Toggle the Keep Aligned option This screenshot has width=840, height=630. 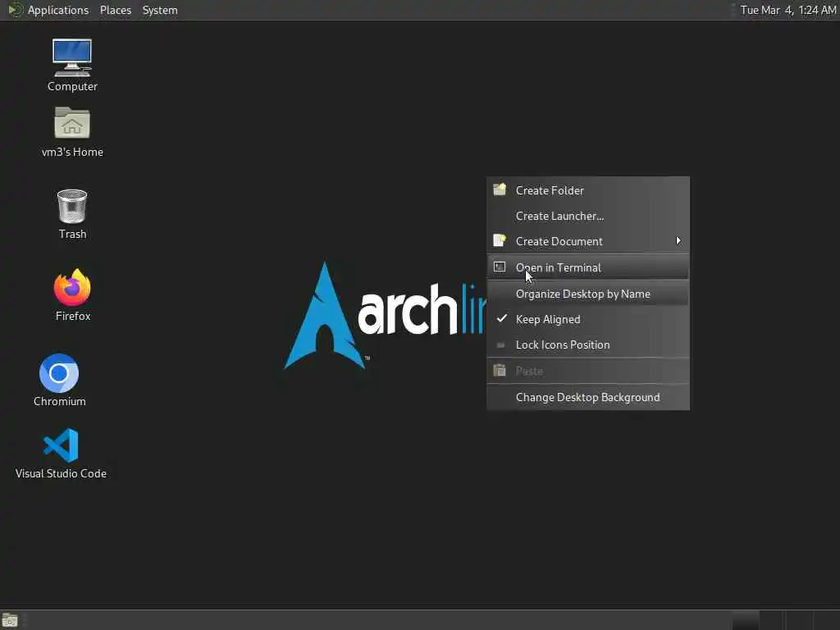(x=587, y=319)
